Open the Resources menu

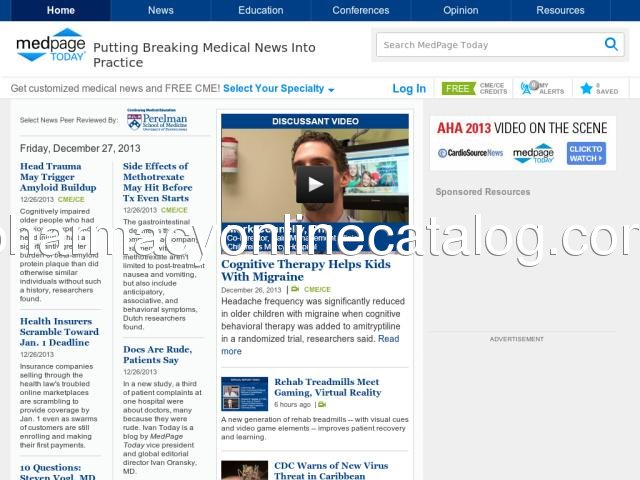[x=560, y=10]
